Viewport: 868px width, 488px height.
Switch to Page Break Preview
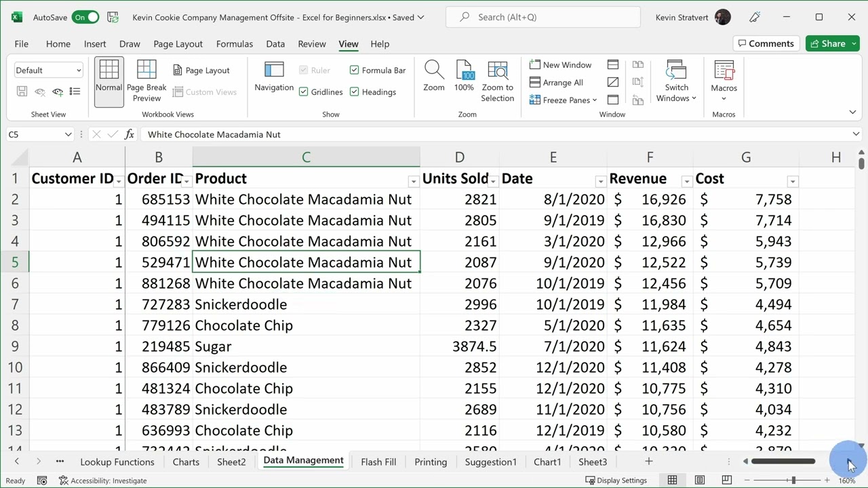(x=146, y=82)
